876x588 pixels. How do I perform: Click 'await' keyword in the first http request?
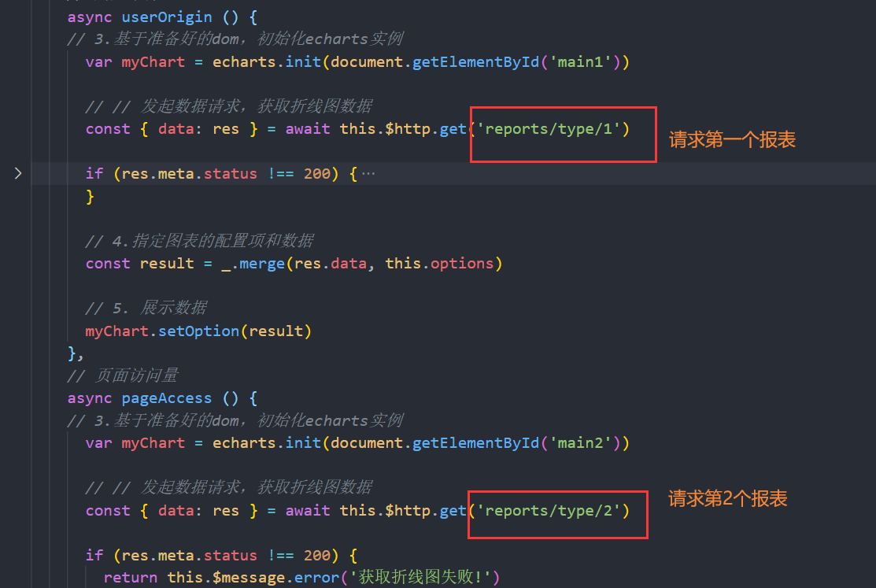coord(308,129)
